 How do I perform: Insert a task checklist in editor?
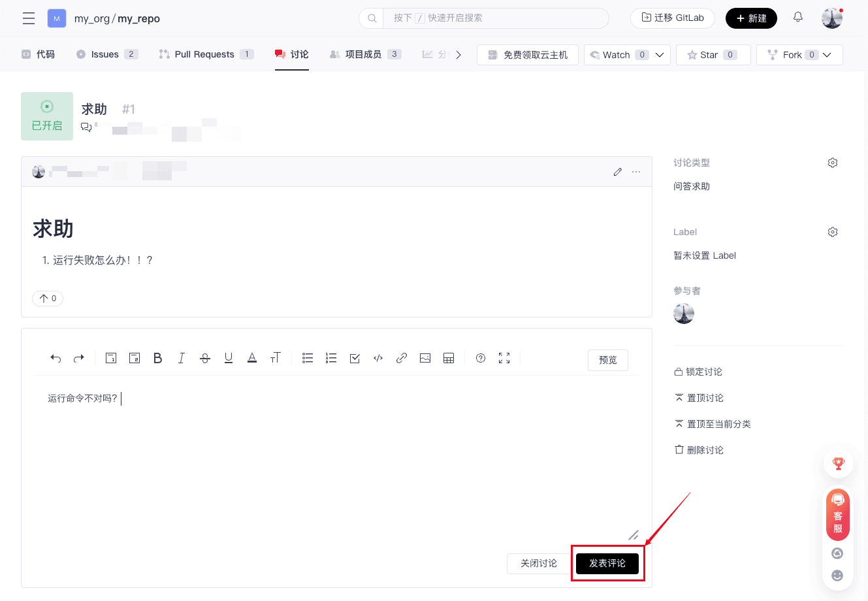[x=355, y=358]
